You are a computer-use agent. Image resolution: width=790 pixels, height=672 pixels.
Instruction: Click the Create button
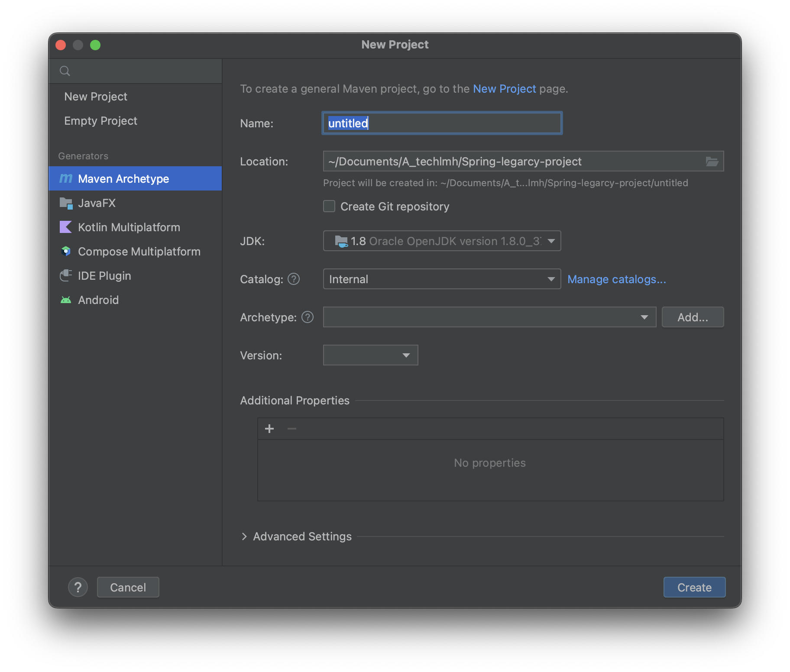(695, 588)
